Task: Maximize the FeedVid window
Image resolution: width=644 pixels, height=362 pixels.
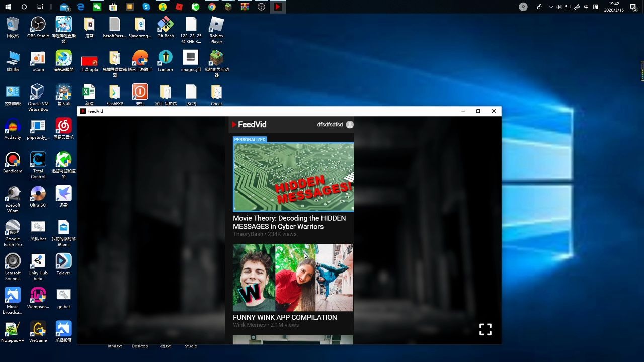Action: coord(478,111)
